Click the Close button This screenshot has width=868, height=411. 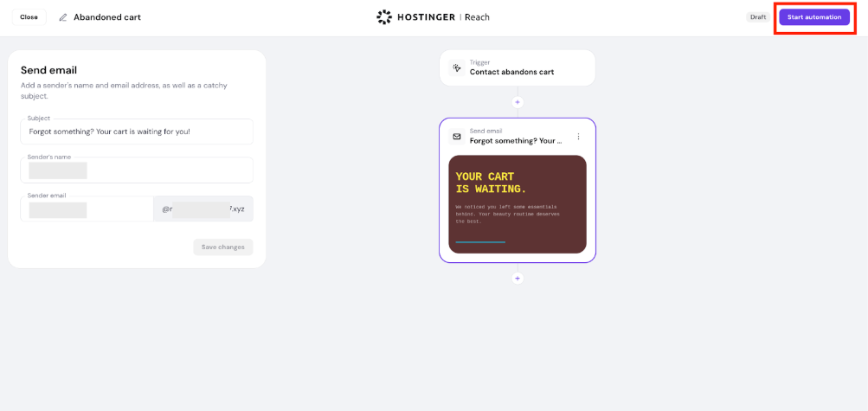pos(29,17)
